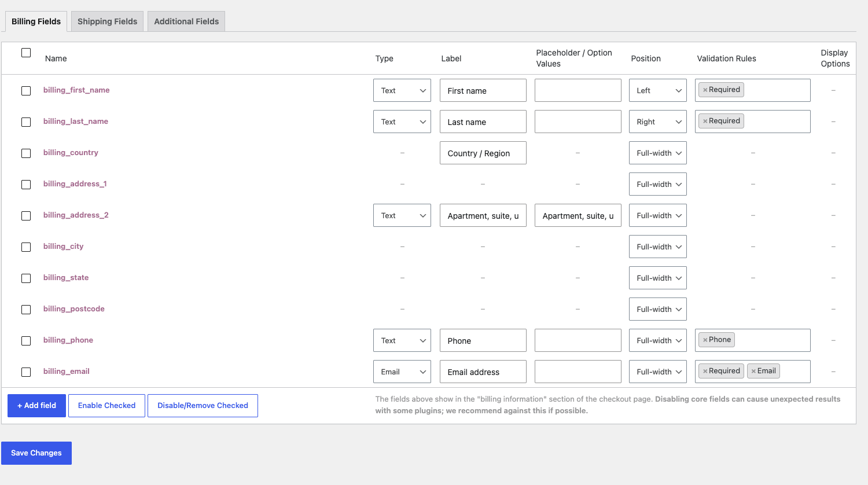Remove Phone tag from billing_phone validation

pyautogui.click(x=705, y=340)
